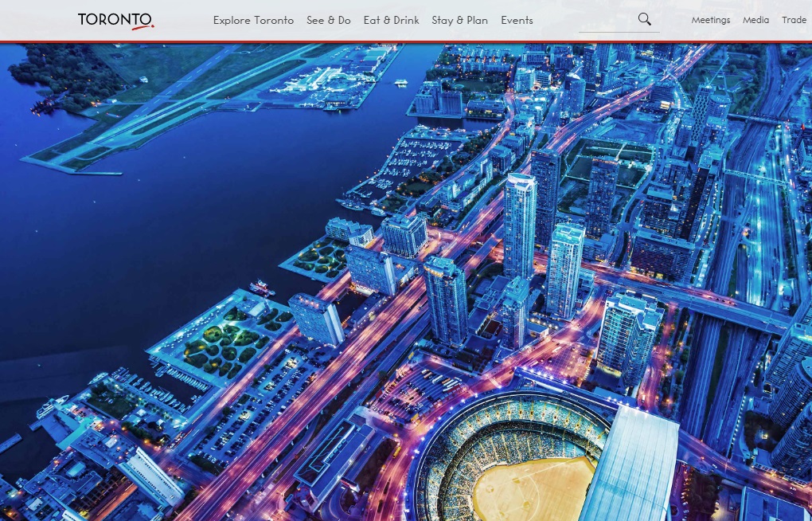
Task: Go to the Trade link
Action: click(794, 20)
